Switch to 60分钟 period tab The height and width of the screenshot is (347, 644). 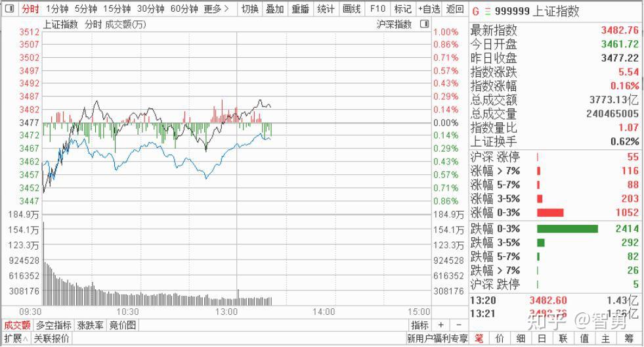tap(184, 9)
